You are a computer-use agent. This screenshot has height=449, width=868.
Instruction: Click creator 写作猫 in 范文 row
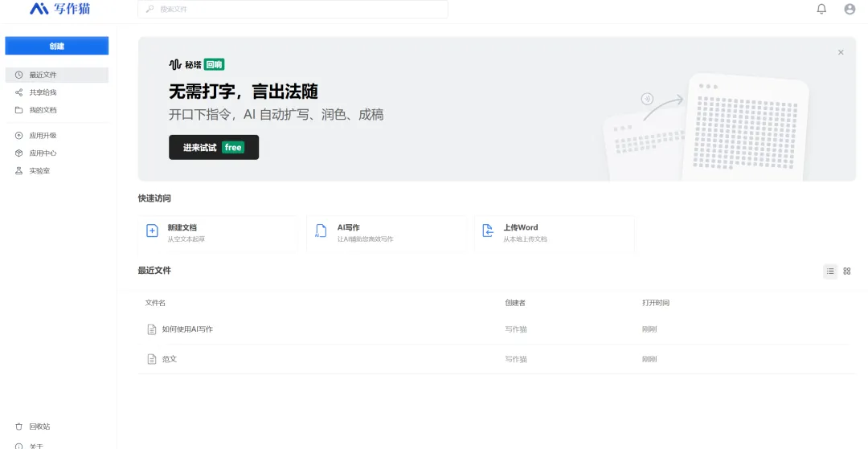tap(515, 359)
